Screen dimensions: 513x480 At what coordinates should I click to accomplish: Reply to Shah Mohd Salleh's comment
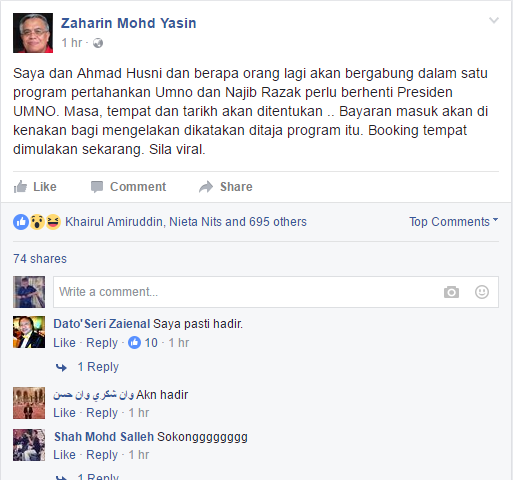coord(102,455)
